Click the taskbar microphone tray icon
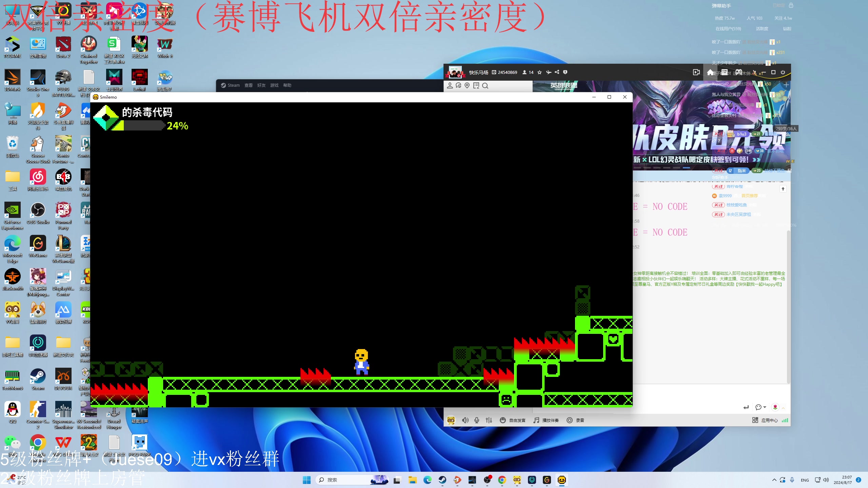Image resolution: width=868 pixels, height=488 pixels. click(x=792, y=480)
